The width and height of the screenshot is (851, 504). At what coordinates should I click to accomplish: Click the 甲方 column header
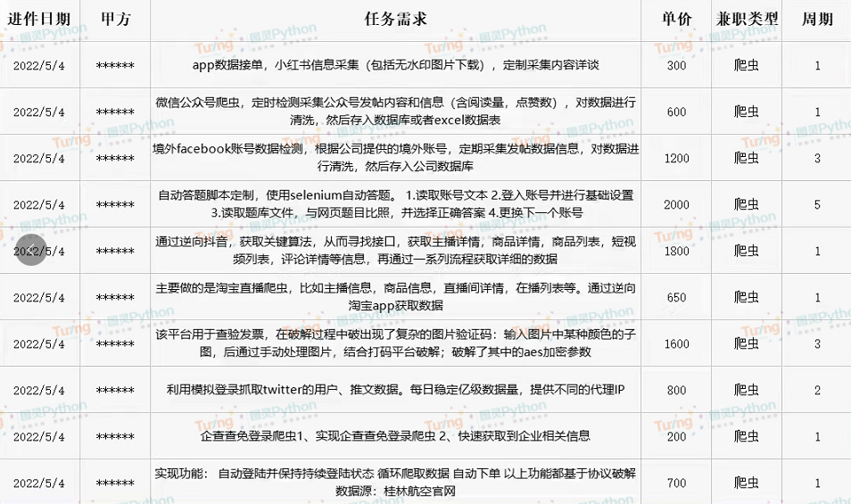[x=116, y=19]
